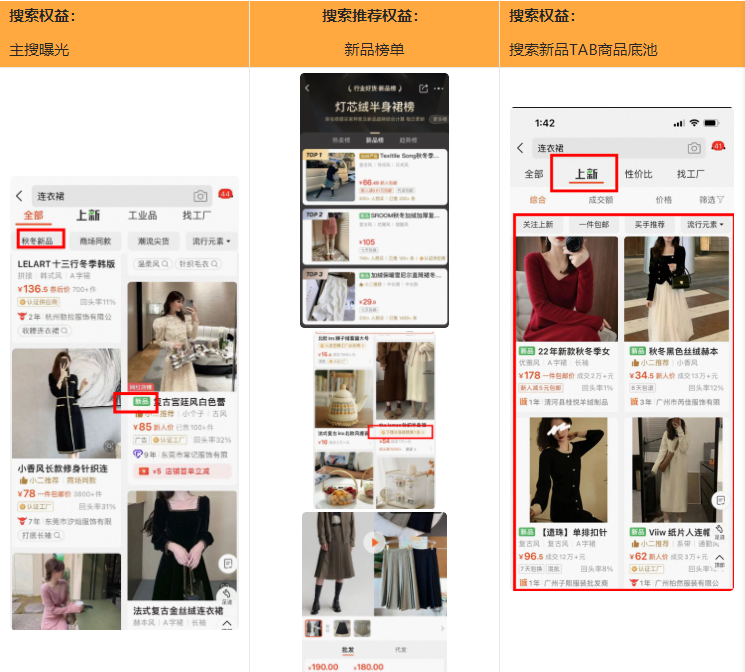Select dark skirt second thumbnail
This screenshot has height=672, width=745.
343,628
